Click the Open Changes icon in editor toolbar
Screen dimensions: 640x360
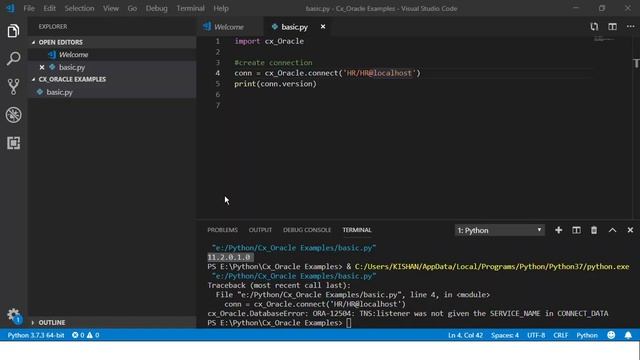594,27
